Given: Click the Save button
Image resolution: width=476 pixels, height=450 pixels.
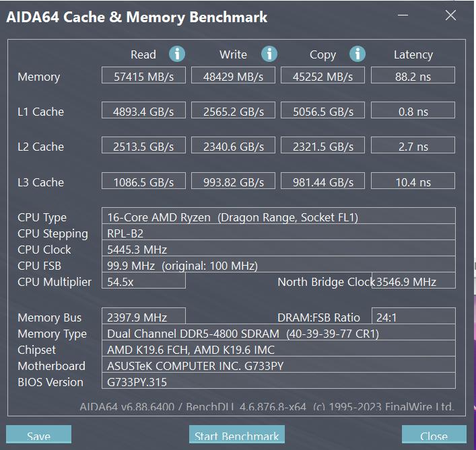Looking at the screenshot, I should tap(38, 435).
